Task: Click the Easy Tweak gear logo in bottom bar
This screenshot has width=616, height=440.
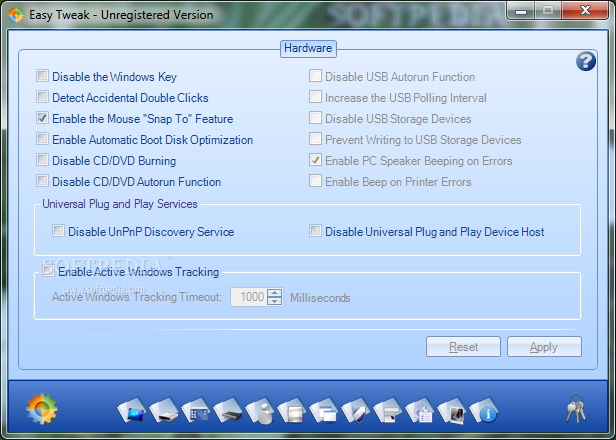Action: 42,409
